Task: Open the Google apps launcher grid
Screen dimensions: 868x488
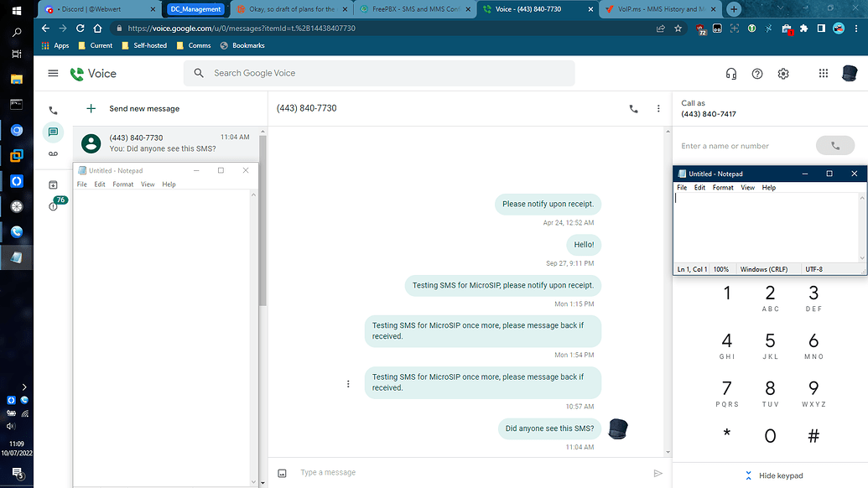Action: click(x=823, y=74)
